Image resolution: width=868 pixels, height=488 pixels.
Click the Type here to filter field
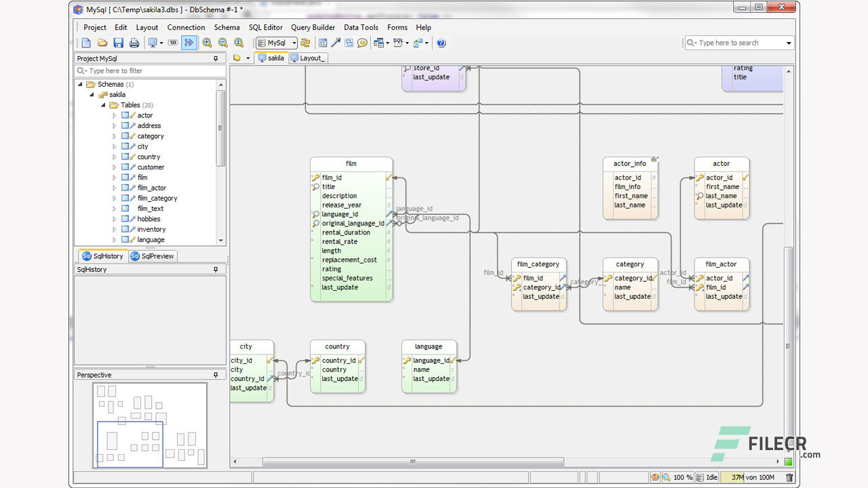150,70
